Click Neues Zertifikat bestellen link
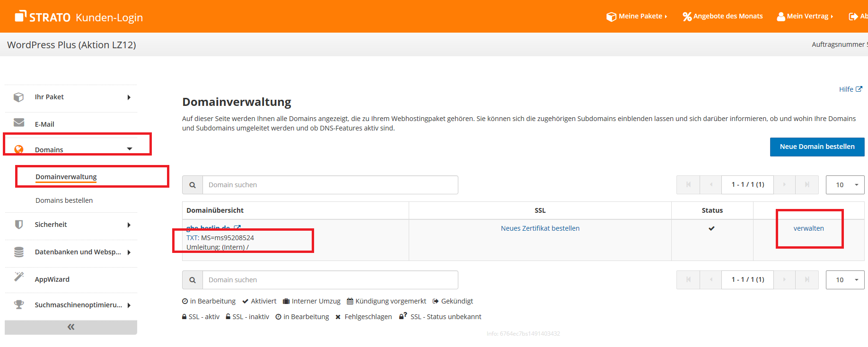The width and height of the screenshot is (868, 347). 540,228
